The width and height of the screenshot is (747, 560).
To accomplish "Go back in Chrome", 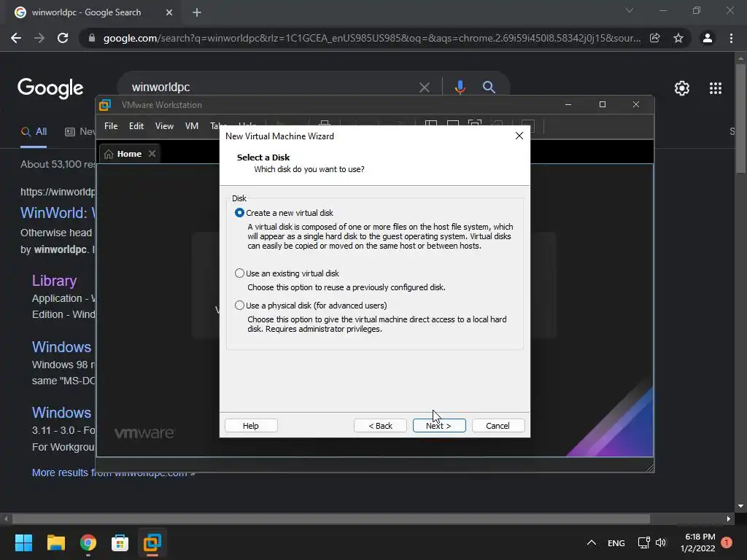I will click(x=16, y=38).
